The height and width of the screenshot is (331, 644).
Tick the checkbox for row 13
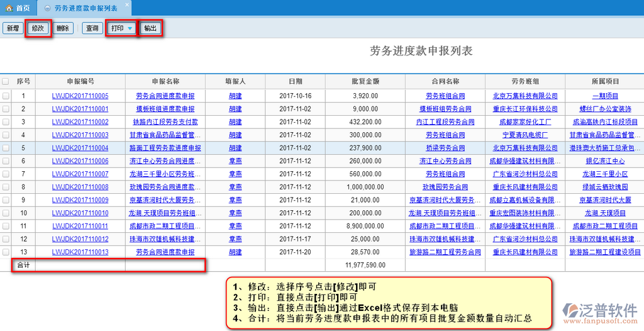[6, 252]
